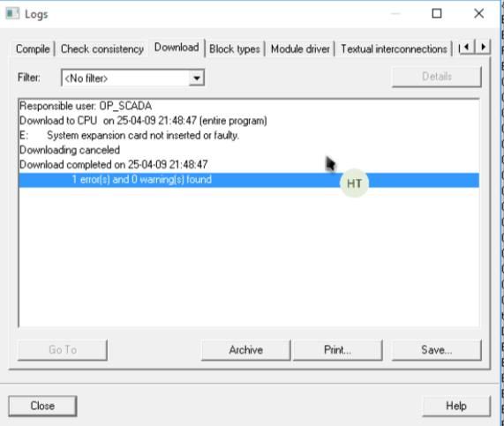The width and height of the screenshot is (504, 426).
Task: Select the No filter combo box
Action: coord(132,78)
